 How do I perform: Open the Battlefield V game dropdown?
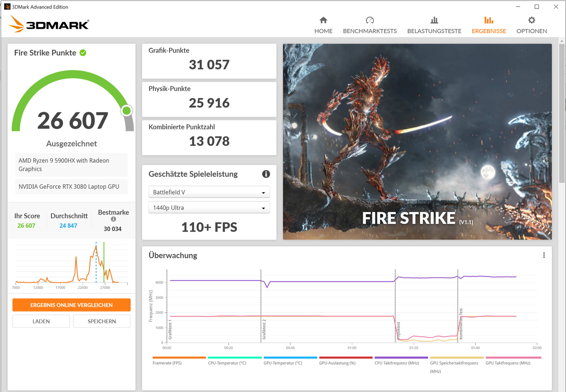209,192
